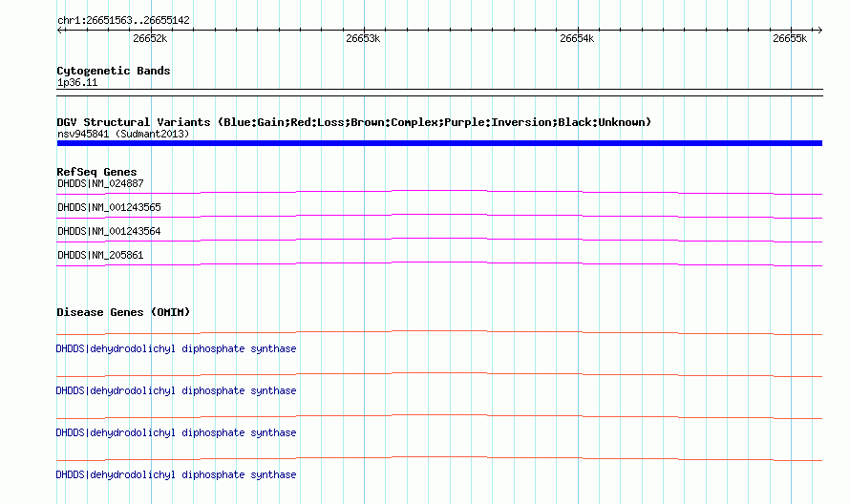Click the 26653k ruler tick label

point(363,38)
